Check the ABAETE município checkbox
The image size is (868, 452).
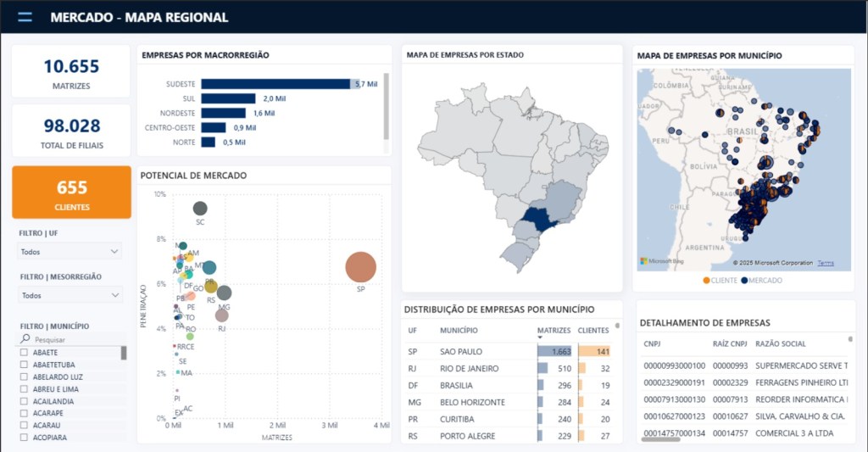coord(25,353)
